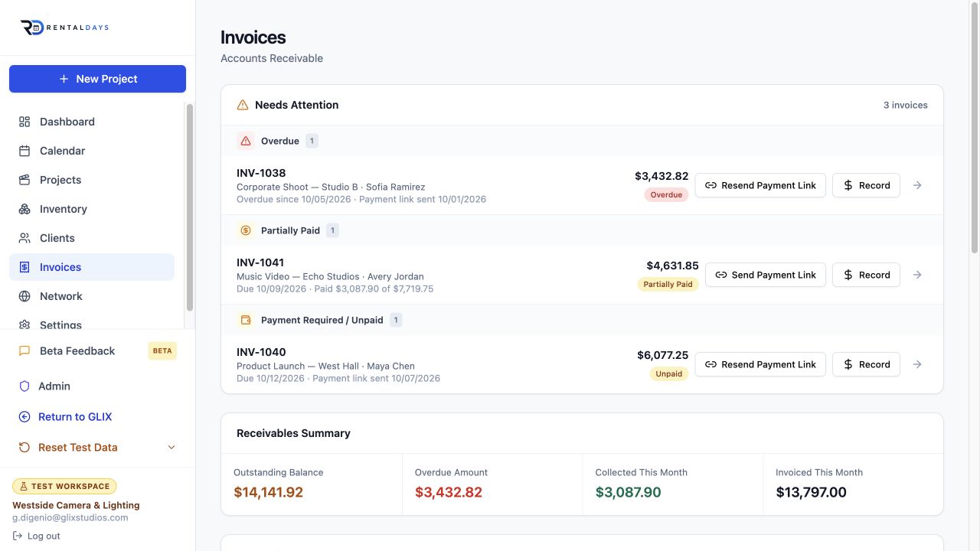Image resolution: width=980 pixels, height=551 pixels.
Task: Open INV-1038 details with arrow icon
Action: [917, 185]
